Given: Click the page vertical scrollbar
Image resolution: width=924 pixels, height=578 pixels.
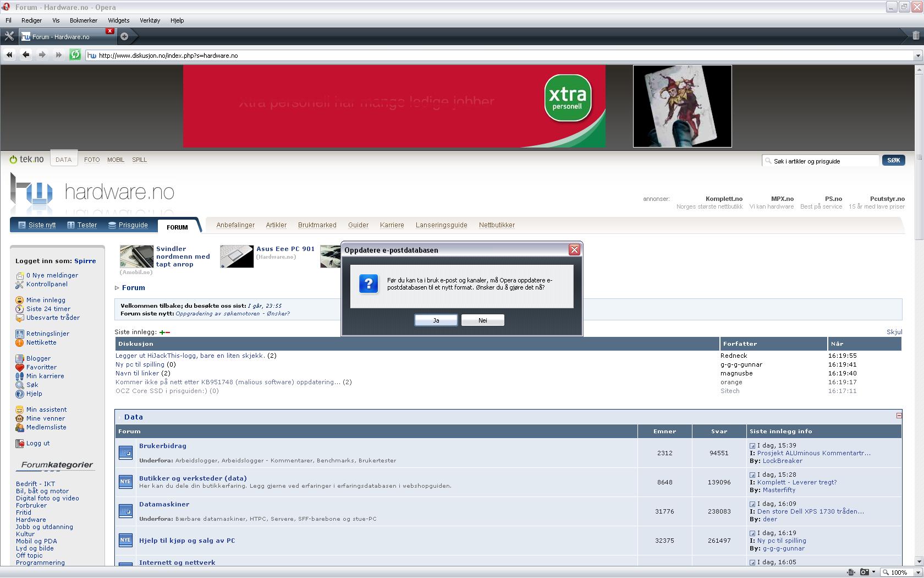Looking at the screenshot, I should click(919, 316).
